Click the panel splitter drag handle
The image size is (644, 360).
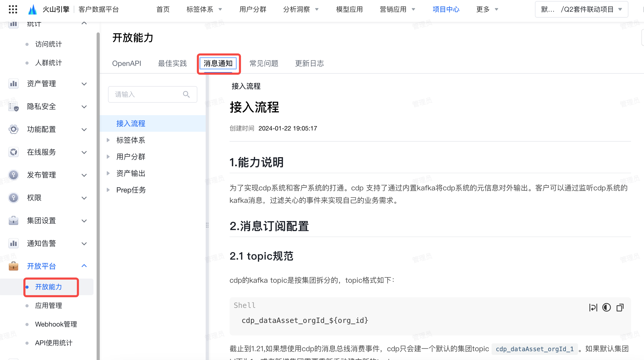tap(207, 225)
